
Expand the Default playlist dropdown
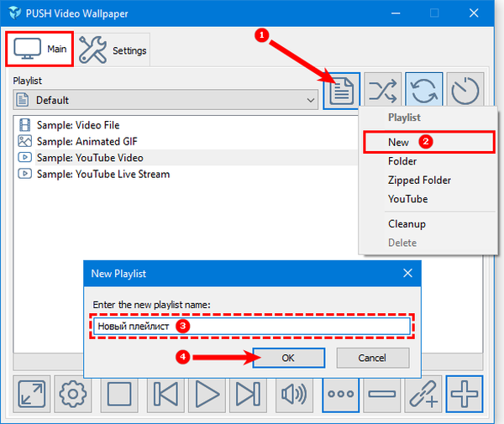(165, 100)
